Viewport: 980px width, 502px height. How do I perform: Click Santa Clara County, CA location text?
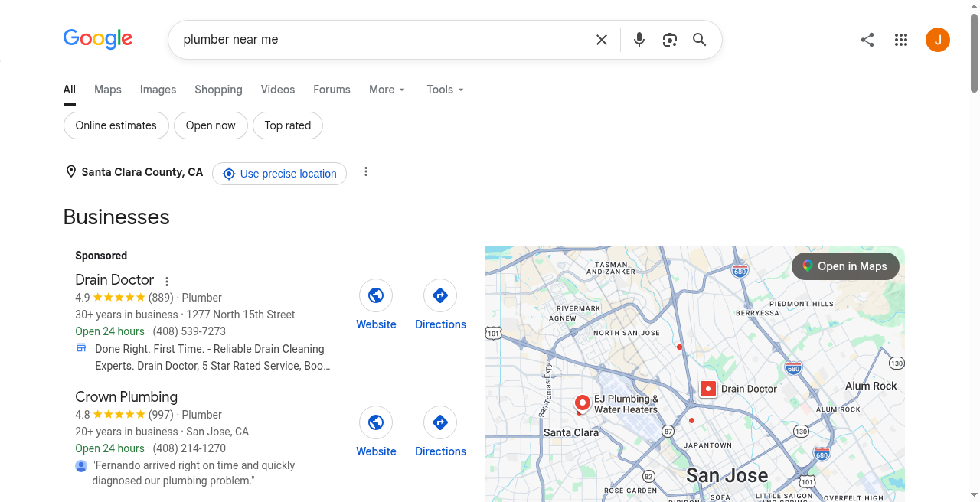[x=142, y=172]
